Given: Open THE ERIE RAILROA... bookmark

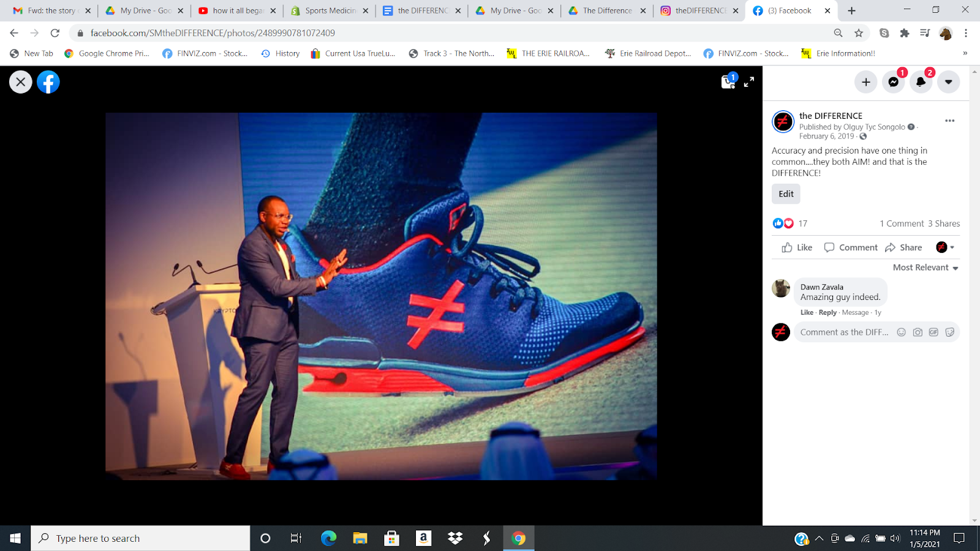Looking at the screenshot, I should click(548, 53).
